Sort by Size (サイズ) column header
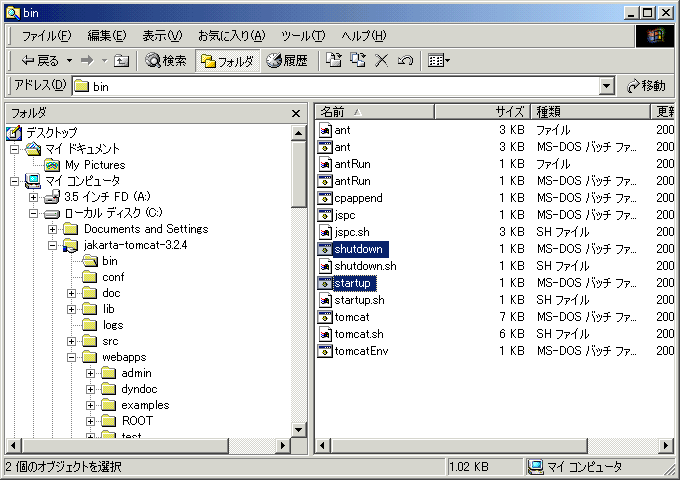680x480 pixels. [482, 112]
